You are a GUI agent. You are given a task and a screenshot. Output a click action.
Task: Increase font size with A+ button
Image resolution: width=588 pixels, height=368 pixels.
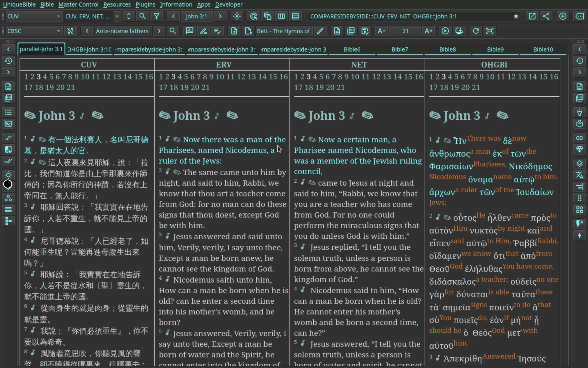(x=429, y=31)
